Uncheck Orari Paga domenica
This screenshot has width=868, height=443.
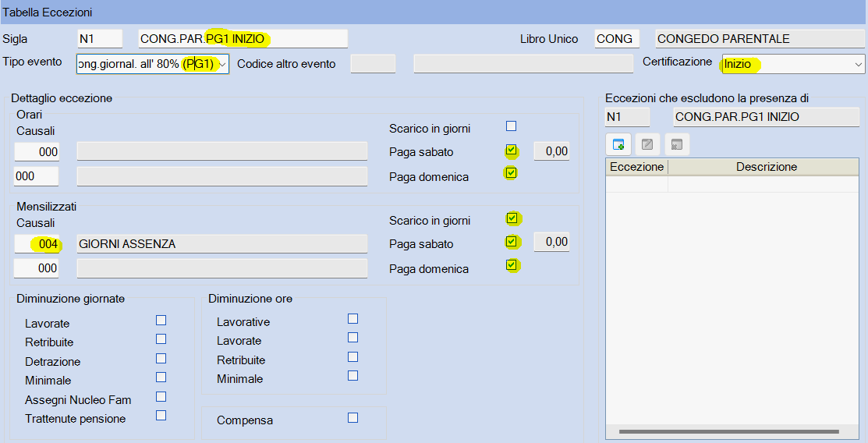511,173
